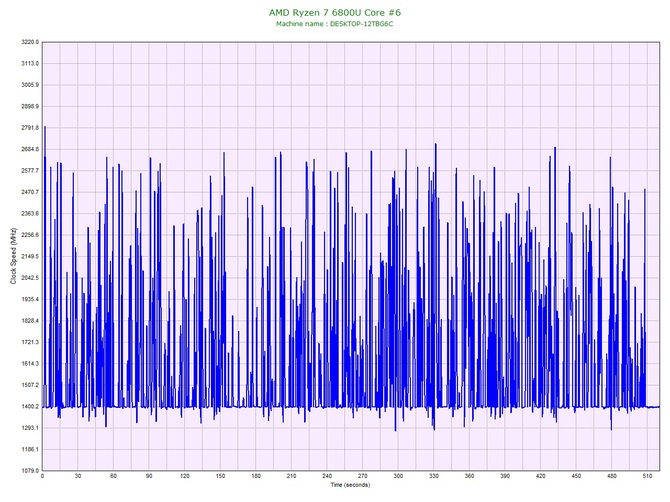Select the y-axis value 2898.9
The width and height of the screenshot is (670, 502).
(30, 106)
